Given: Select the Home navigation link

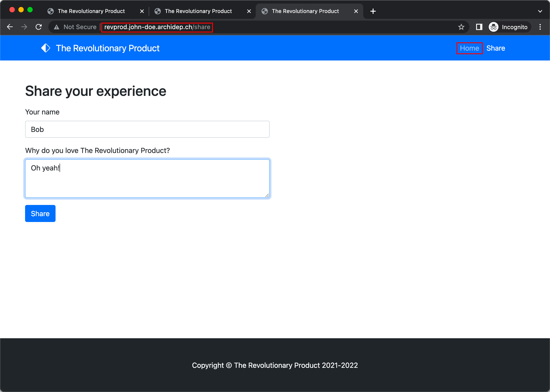Looking at the screenshot, I should click(x=469, y=48).
